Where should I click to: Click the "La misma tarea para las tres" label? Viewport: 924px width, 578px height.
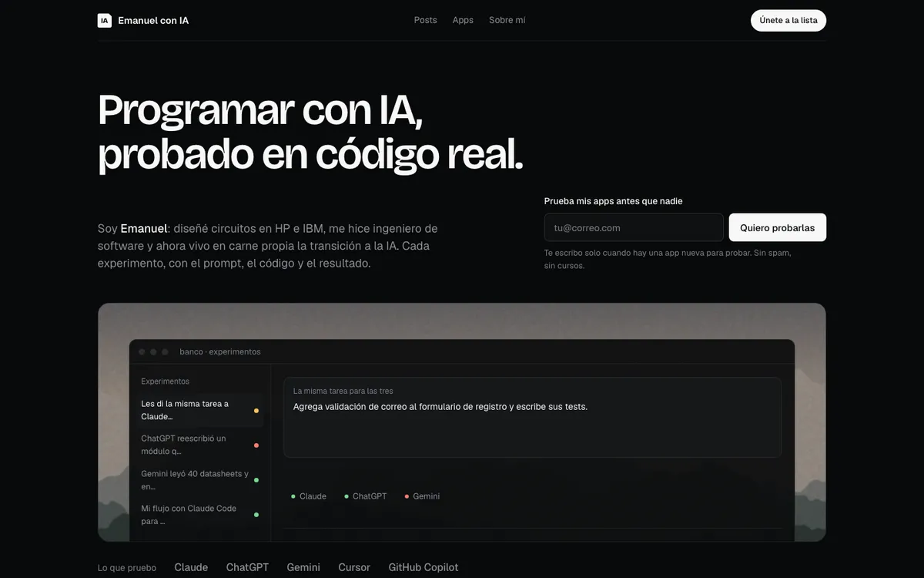(343, 391)
